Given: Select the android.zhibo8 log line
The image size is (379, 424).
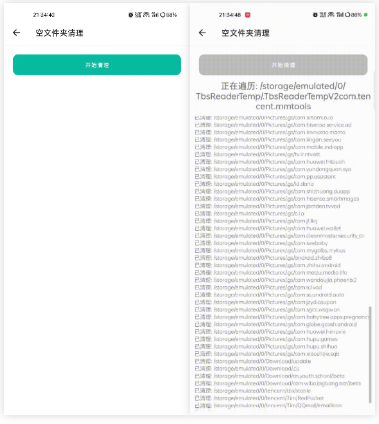Looking at the screenshot, I should 263,258.
